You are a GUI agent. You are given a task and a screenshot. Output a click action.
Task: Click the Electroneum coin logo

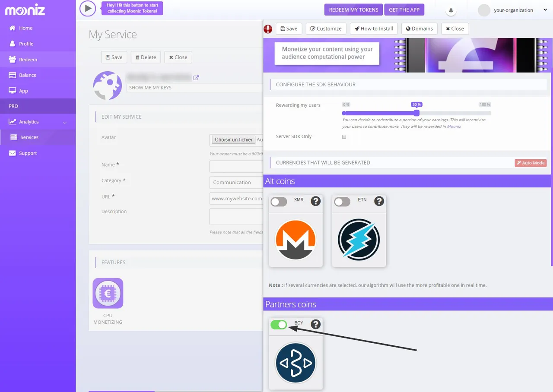click(x=359, y=240)
